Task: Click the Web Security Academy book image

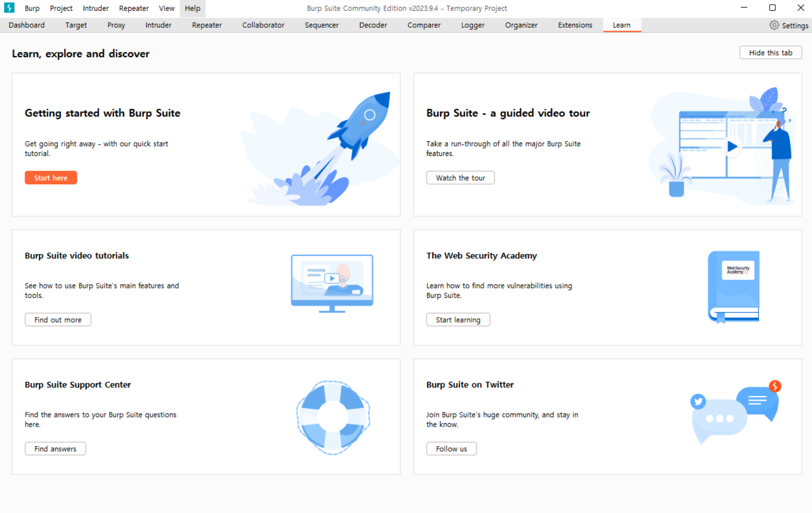Action: [x=733, y=287]
